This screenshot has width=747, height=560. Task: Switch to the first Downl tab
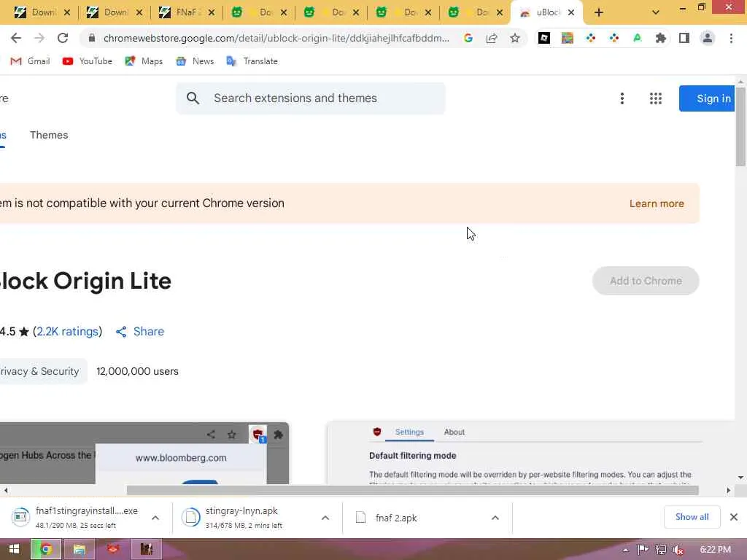click(36, 12)
